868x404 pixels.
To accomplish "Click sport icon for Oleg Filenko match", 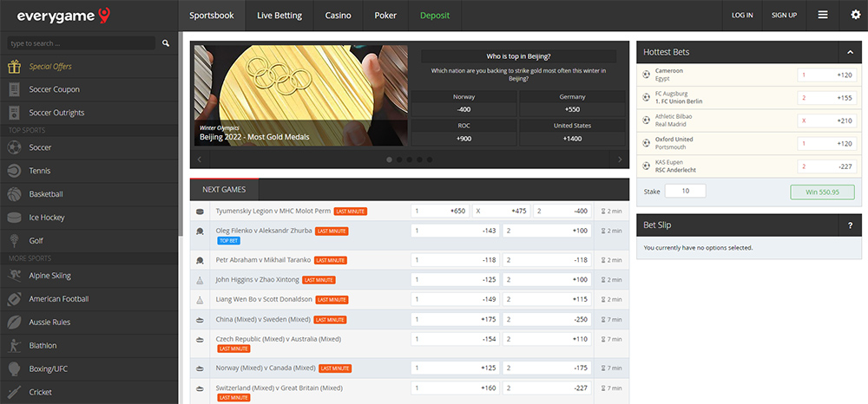I will [200, 231].
